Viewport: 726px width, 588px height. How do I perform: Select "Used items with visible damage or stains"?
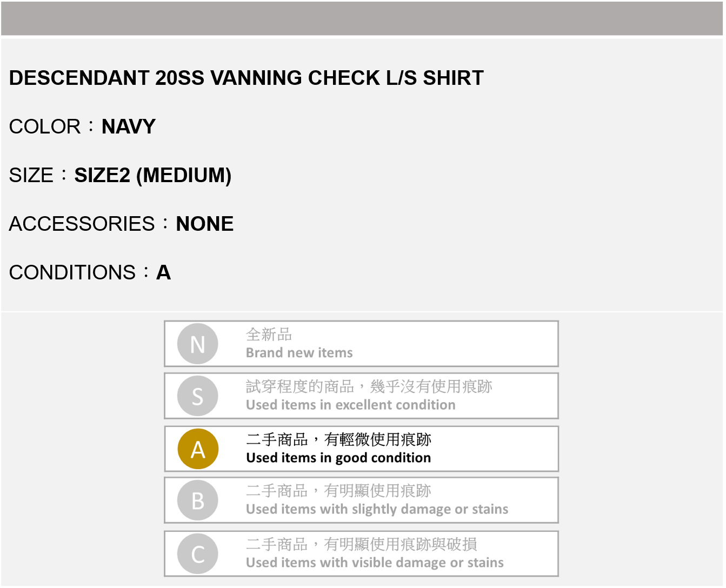[375, 563]
